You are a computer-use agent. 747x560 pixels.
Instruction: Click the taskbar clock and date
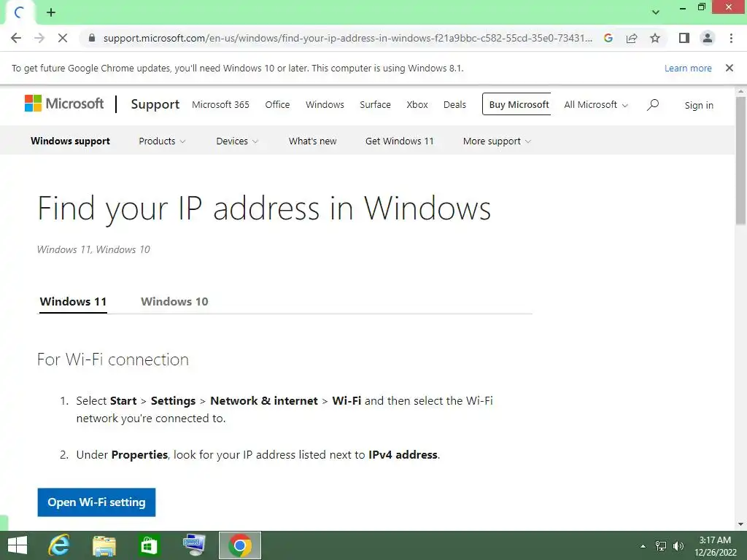click(x=715, y=546)
